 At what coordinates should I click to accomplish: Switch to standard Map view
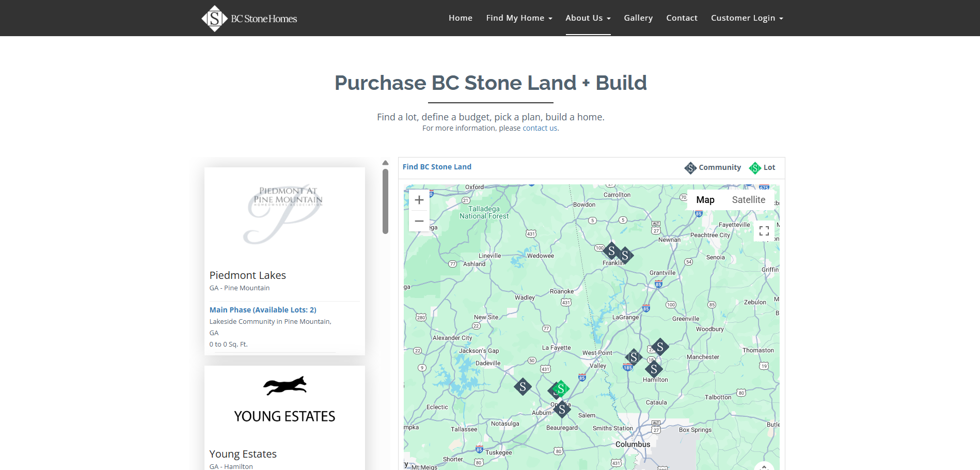coord(705,200)
